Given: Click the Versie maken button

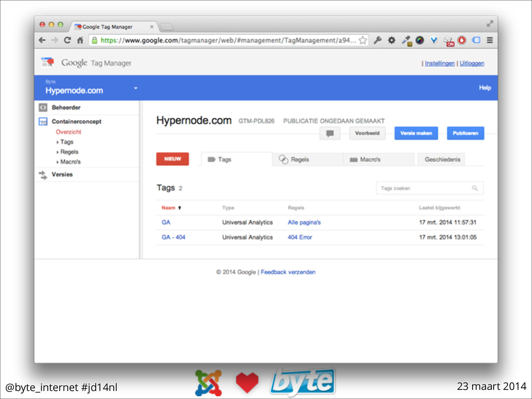Looking at the screenshot, I should click(x=416, y=133).
